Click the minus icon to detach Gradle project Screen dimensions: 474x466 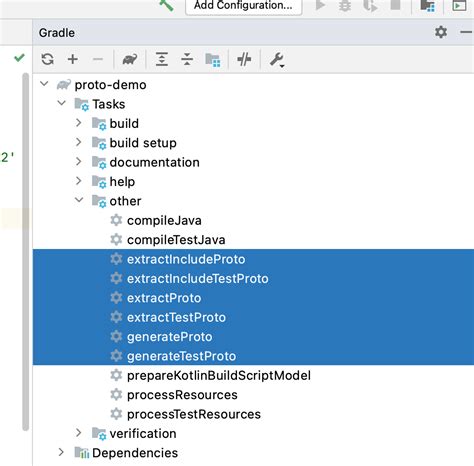(x=98, y=59)
